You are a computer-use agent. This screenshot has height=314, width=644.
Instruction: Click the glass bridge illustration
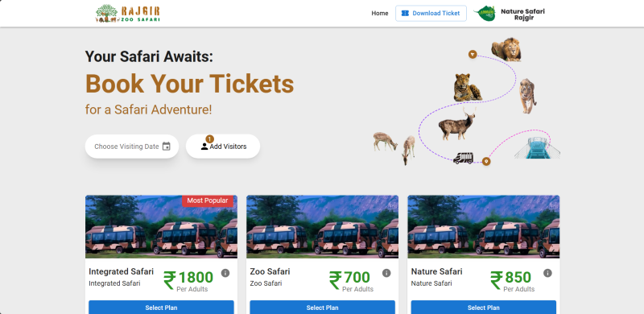[537, 148]
